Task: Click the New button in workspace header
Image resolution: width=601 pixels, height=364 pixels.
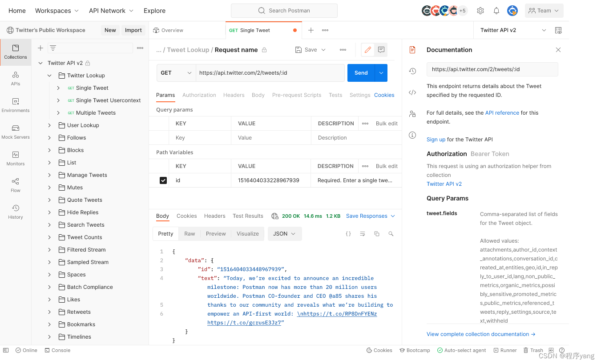Action: click(x=110, y=30)
